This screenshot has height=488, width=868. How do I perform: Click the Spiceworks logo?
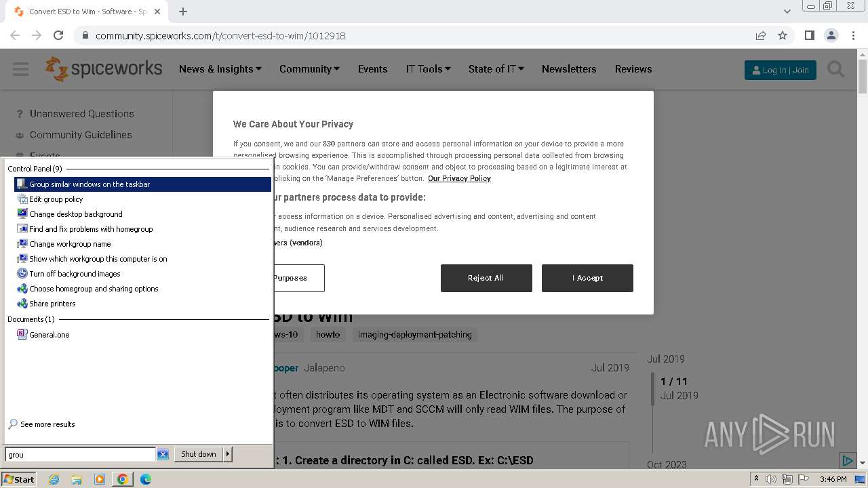pyautogui.click(x=104, y=69)
